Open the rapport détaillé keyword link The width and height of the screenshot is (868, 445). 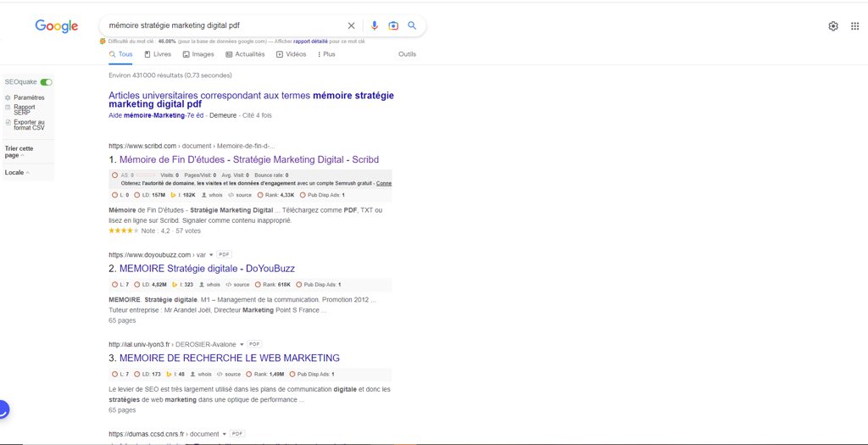coord(309,42)
